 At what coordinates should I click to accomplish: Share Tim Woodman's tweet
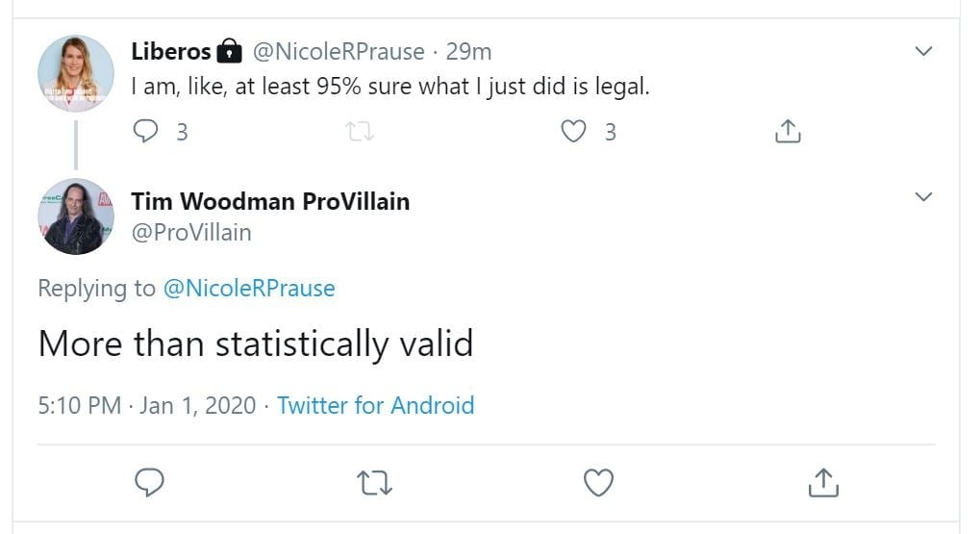click(824, 482)
